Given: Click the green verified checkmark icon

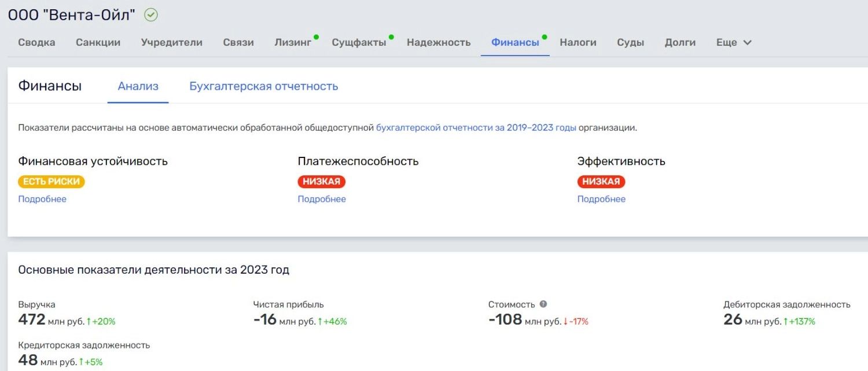Looking at the screenshot, I should tap(151, 15).
